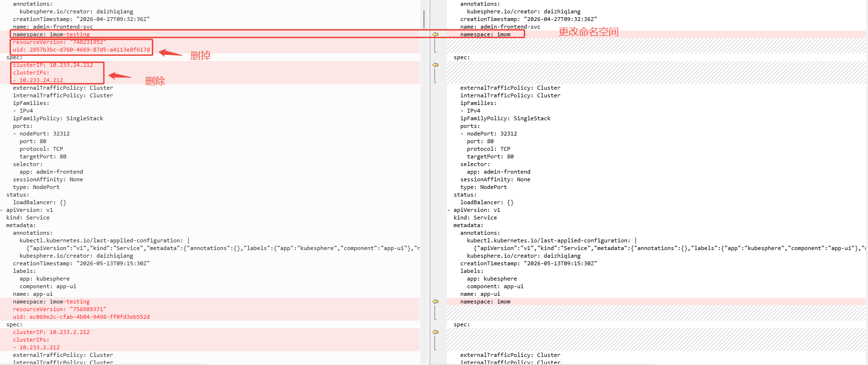Click the '- 10.233.2.212' list entry
This screenshot has height=365, width=868.
coord(36,347)
